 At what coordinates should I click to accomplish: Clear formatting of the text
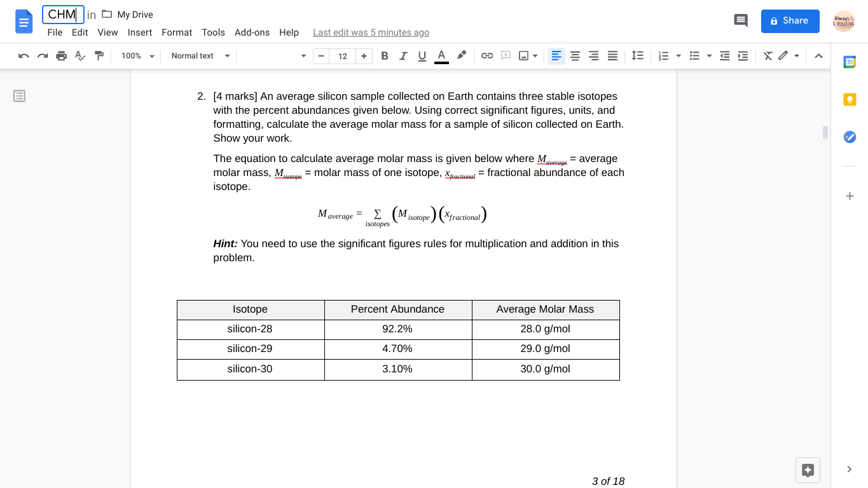(768, 56)
